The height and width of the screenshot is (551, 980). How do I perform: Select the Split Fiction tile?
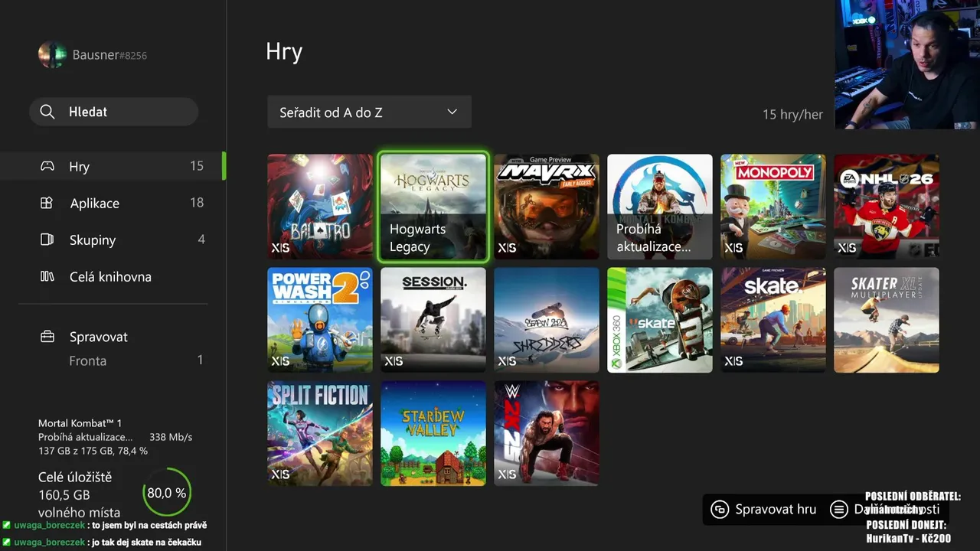tap(320, 433)
